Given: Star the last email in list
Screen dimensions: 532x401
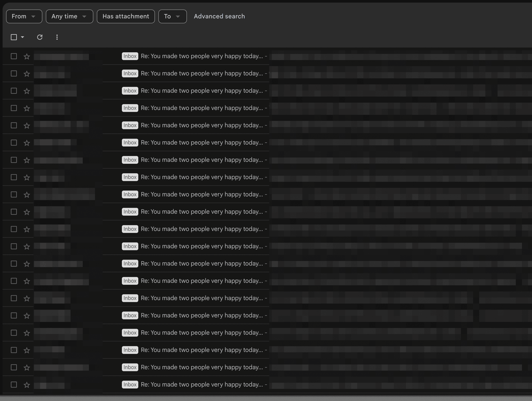Looking at the screenshot, I should tap(27, 385).
